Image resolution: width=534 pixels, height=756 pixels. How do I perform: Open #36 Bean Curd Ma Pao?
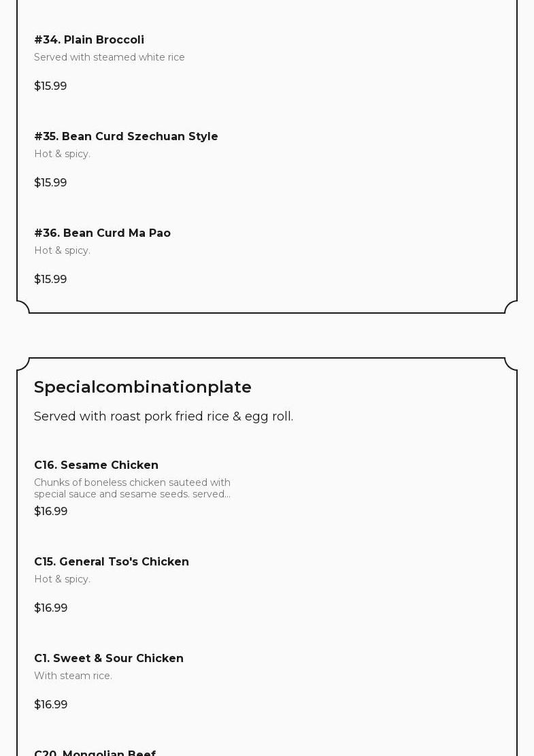click(x=102, y=233)
